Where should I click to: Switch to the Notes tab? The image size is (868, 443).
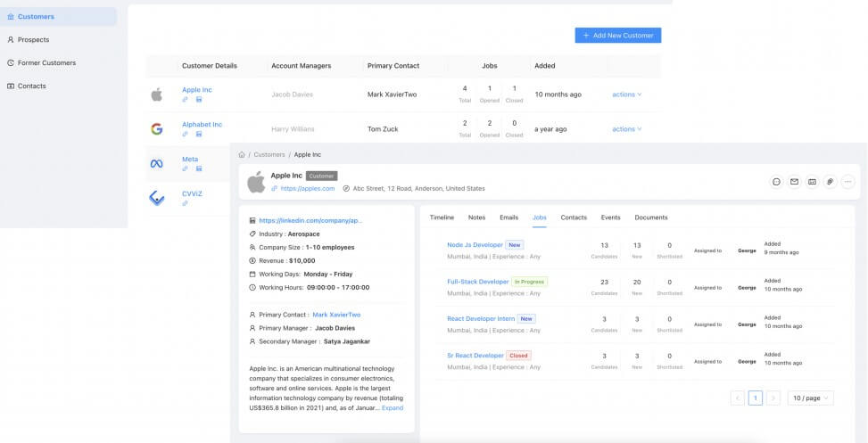[x=476, y=217]
